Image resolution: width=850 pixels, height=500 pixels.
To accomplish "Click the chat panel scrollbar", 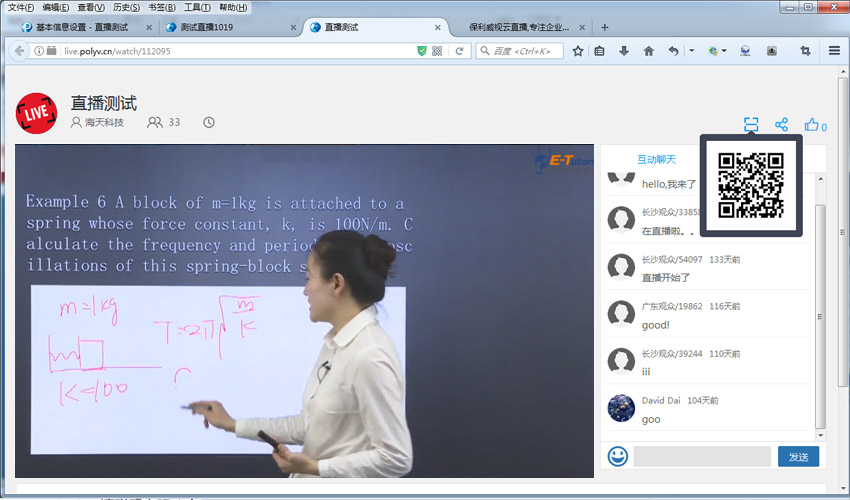I will coord(821,300).
